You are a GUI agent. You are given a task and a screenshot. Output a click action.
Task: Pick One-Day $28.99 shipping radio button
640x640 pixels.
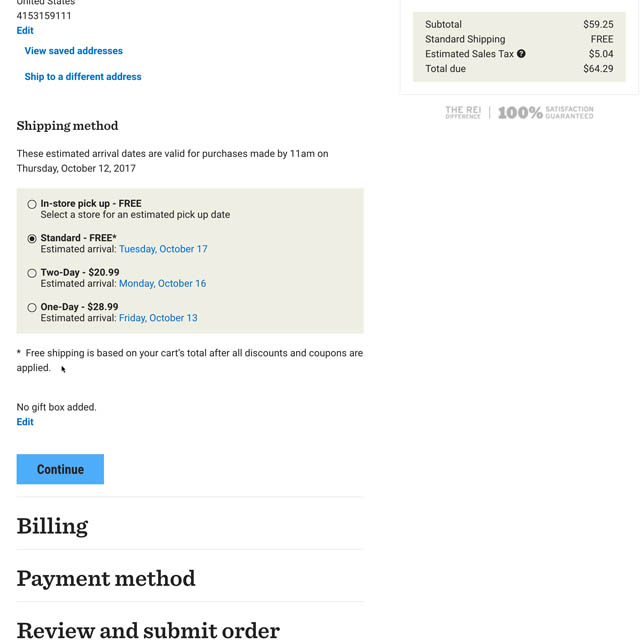tap(32, 308)
